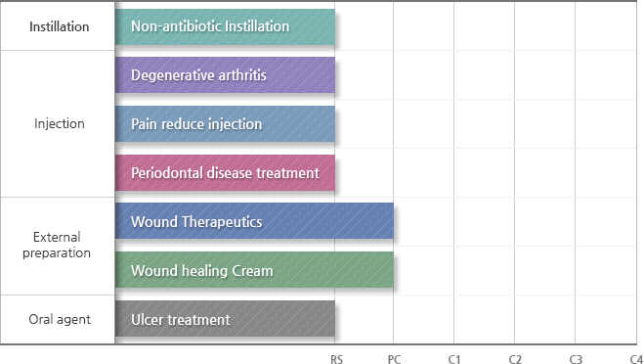Select the External preparation category label
644x364 pixels.
pyautogui.click(x=57, y=246)
